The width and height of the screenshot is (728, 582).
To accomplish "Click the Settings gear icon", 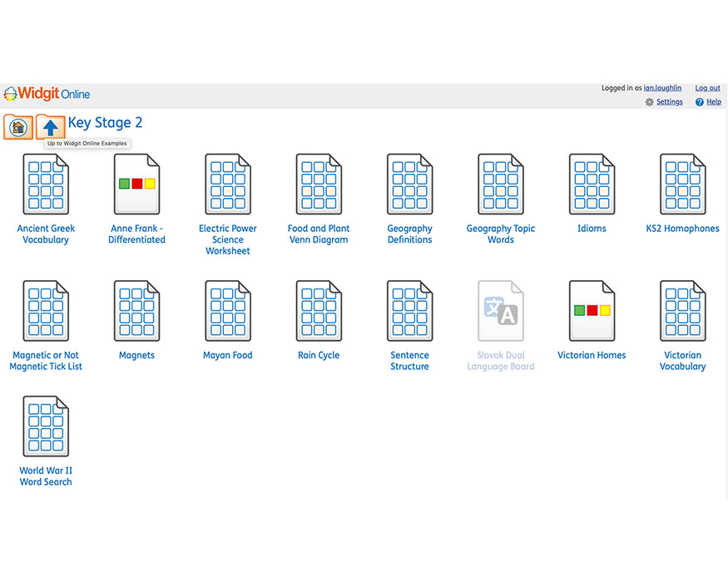I will click(649, 102).
